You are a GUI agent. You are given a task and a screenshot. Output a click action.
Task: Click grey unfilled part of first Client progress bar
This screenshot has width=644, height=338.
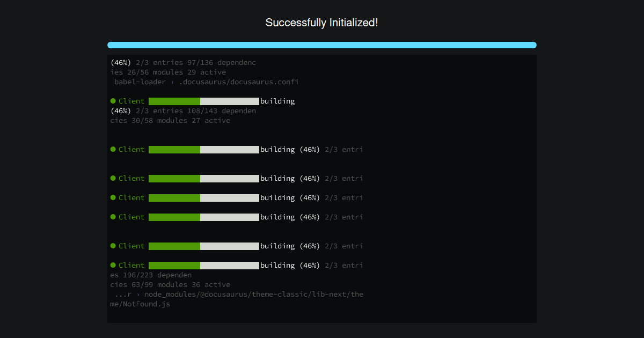click(230, 101)
